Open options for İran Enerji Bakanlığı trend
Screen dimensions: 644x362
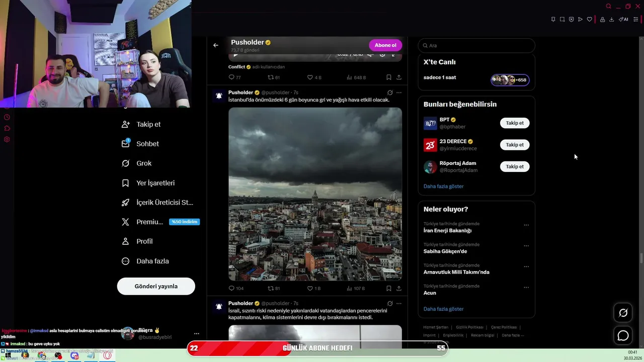pos(526,225)
